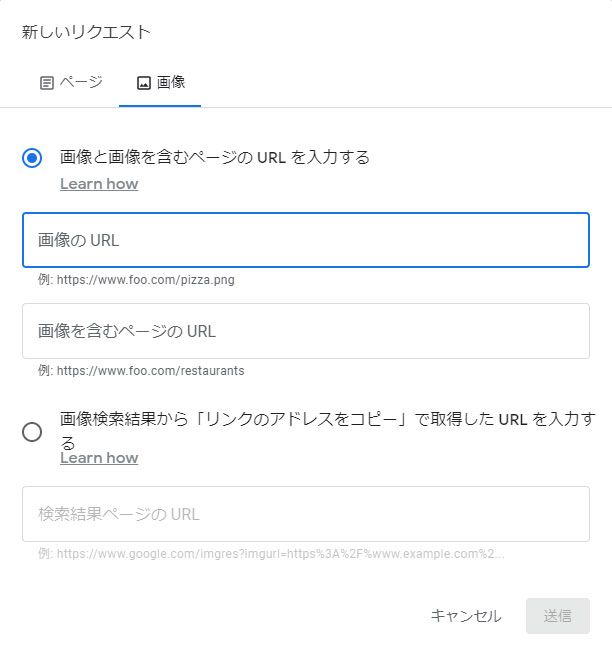Image resolution: width=612 pixels, height=649 pixels.
Task: Click the 新しいリクエスト dialog title
Action: pos(87,32)
